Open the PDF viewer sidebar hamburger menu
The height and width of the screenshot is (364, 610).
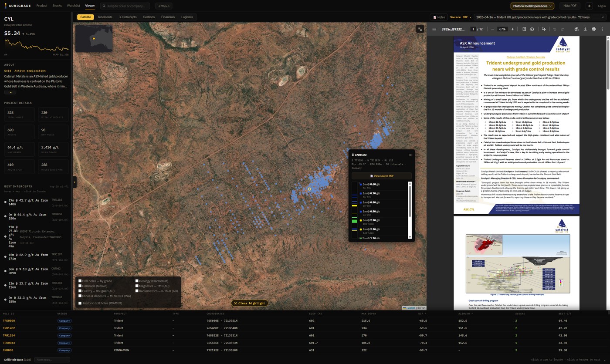(434, 29)
